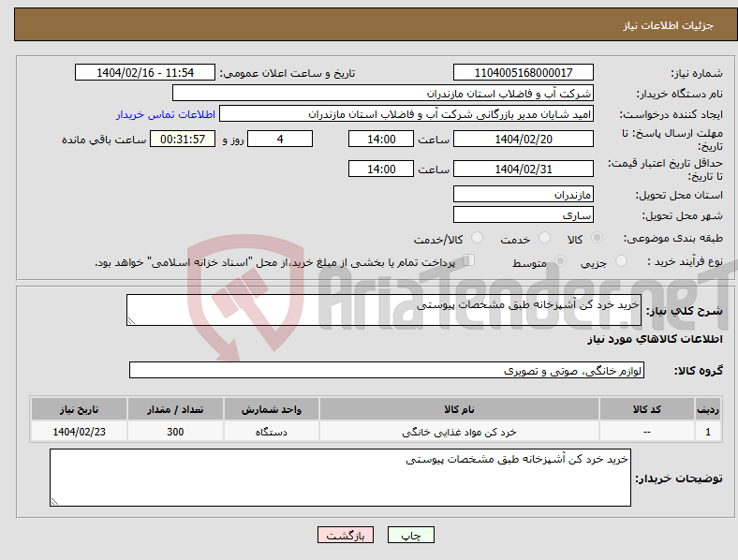The image size is (738, 560).
Task: Click the تعداد / مقدار column header
Action: point(175,409)
